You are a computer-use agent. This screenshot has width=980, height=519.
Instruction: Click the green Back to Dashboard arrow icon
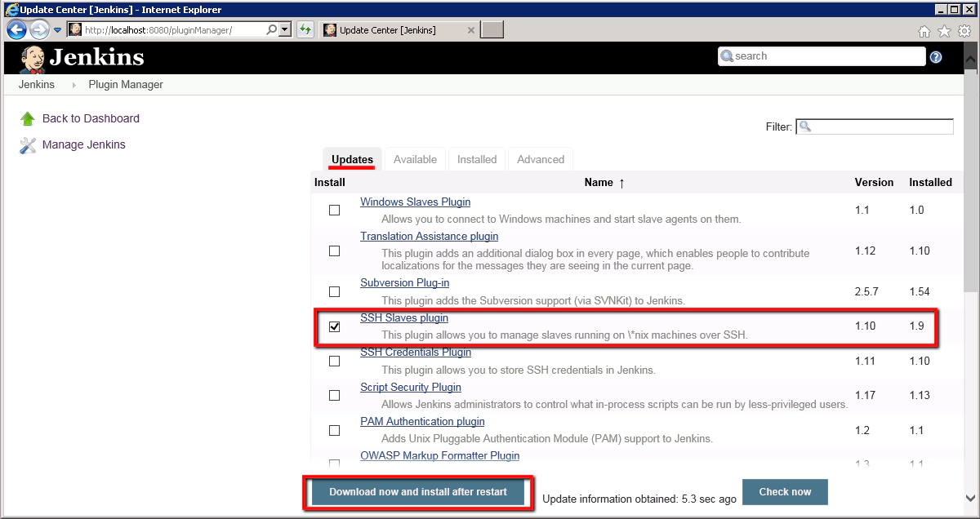point(28,119)
